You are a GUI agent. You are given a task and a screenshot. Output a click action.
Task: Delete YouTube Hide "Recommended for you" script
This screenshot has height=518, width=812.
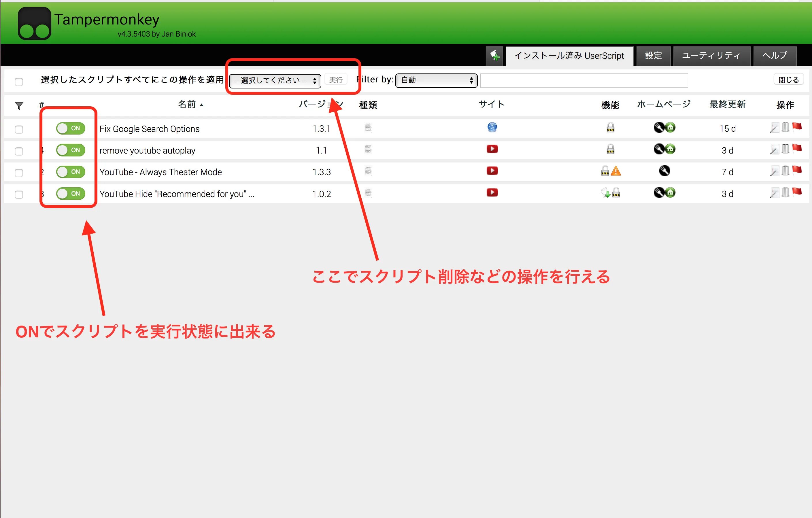pyautogui.click(x=785, y=192)
